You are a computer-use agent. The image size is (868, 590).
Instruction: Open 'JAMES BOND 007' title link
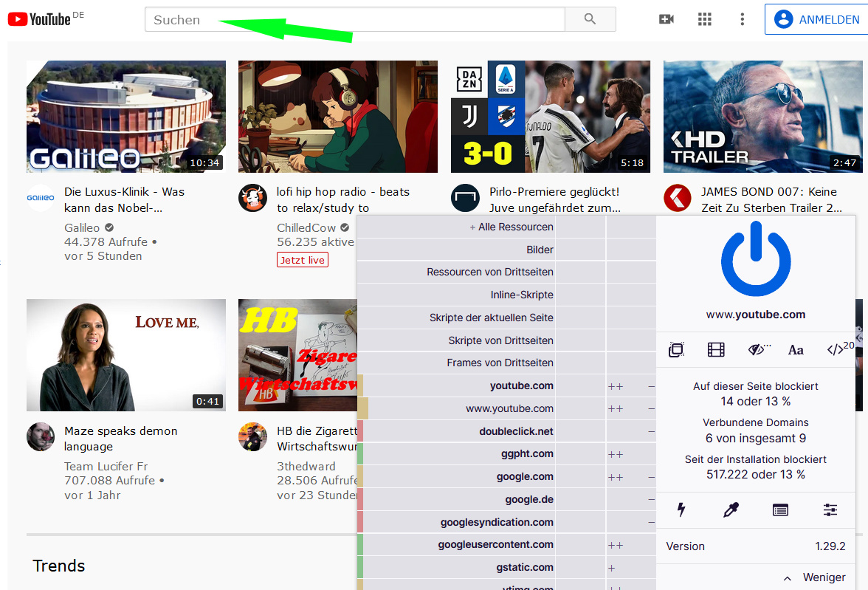tap(772, 199)
